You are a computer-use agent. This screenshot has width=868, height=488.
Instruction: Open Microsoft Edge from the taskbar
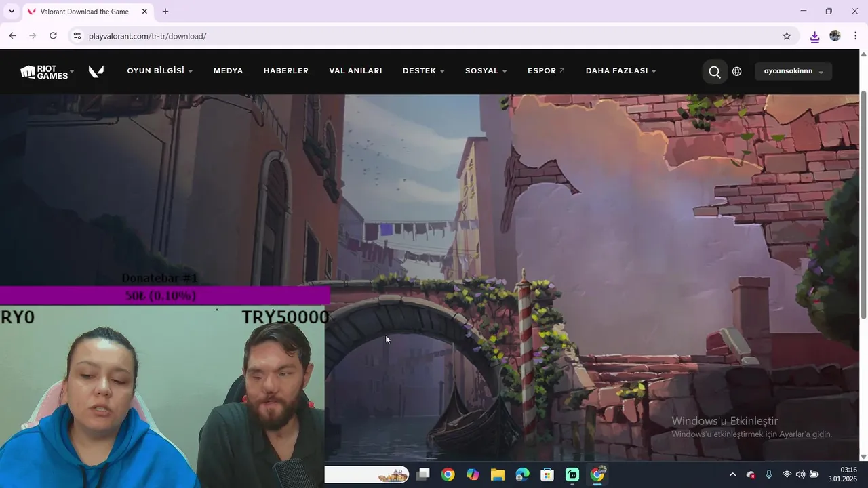(x=522, y=474)
